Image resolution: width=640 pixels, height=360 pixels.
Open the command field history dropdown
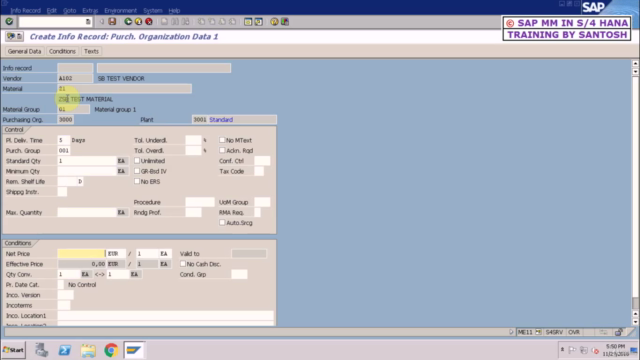click(88, 22)
